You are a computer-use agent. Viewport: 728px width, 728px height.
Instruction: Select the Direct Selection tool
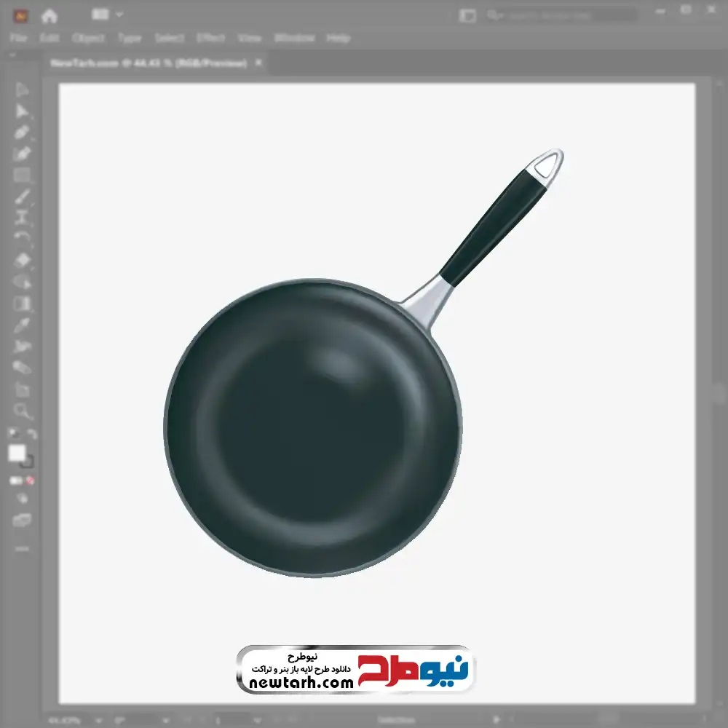[x=23, y=111]
